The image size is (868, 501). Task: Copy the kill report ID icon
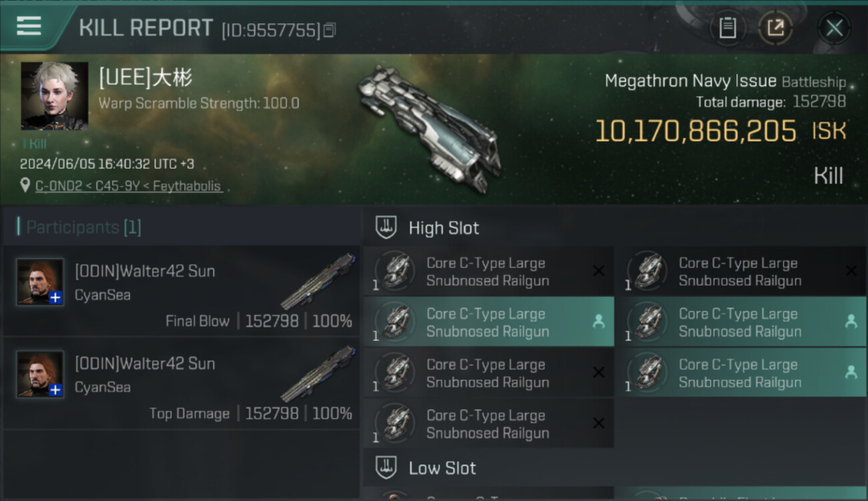point(330,30)
